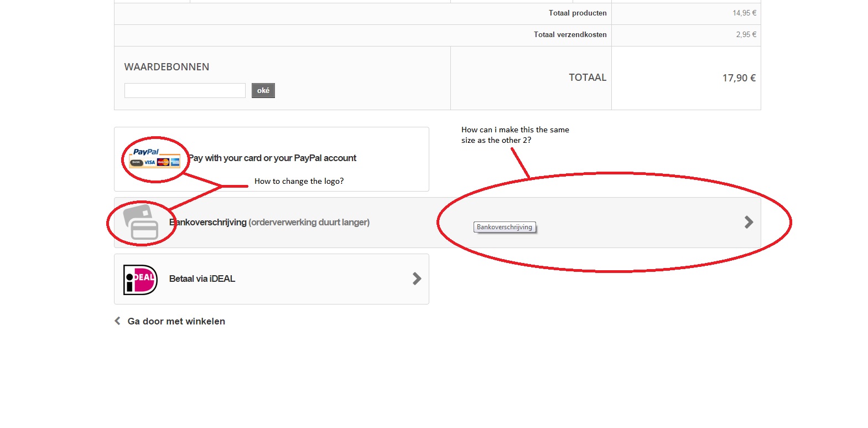Focus the Waardebonnen voucher code field
This screenshot has width=868, height=428.
click(185, 91)
